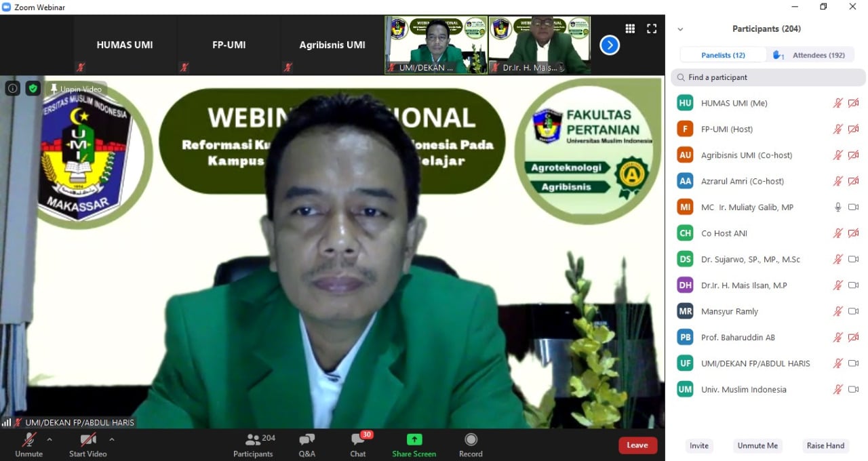This screenshot has width=868, height=461.
Task: Collapse the Participants panel chevron
Action: click(680, 29)
